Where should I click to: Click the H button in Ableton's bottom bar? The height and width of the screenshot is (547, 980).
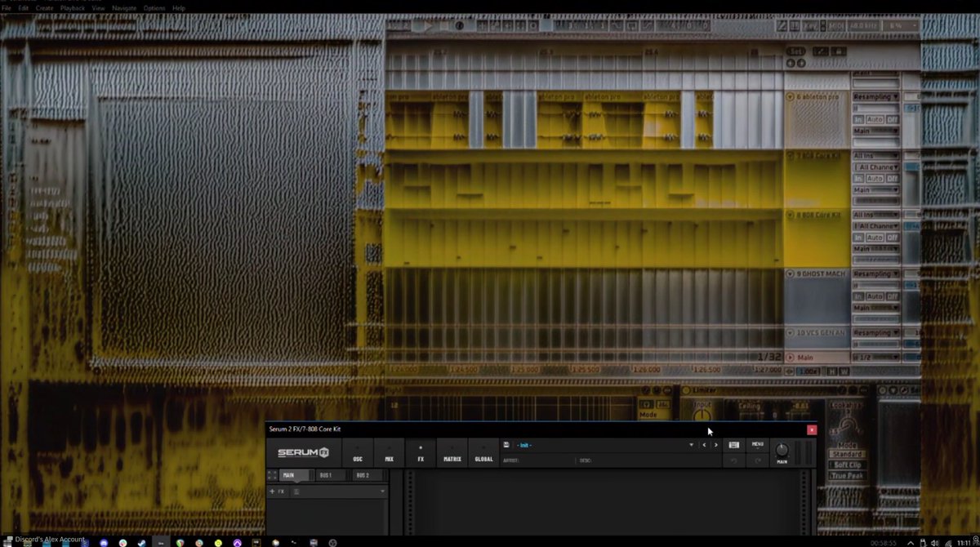pos(831,371)
